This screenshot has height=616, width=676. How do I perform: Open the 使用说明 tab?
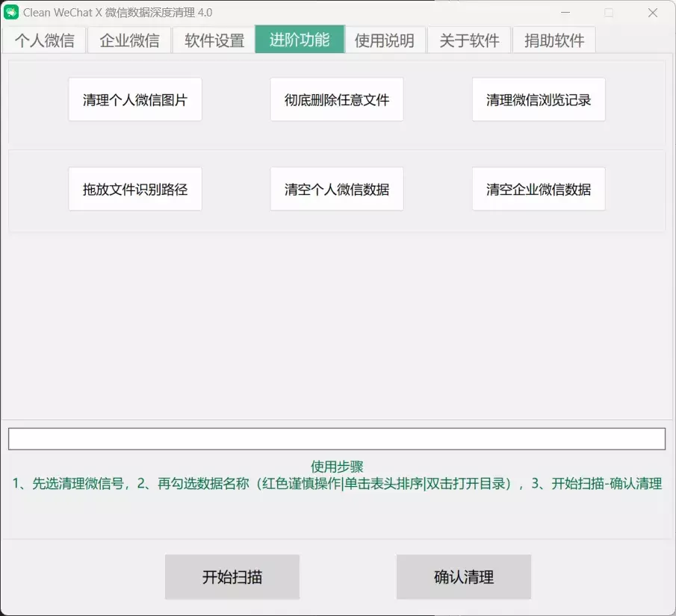click(x=385, y=40)
